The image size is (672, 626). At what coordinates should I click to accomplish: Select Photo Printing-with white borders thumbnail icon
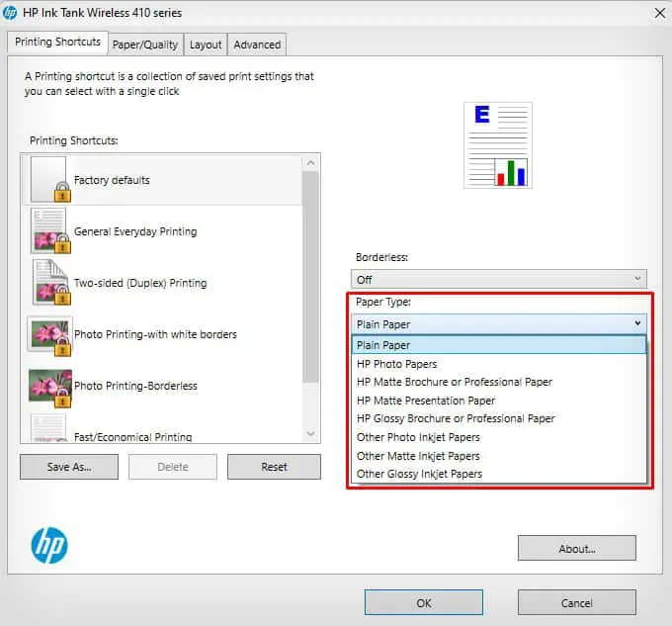pyautogui.click(x=49, y=335)
